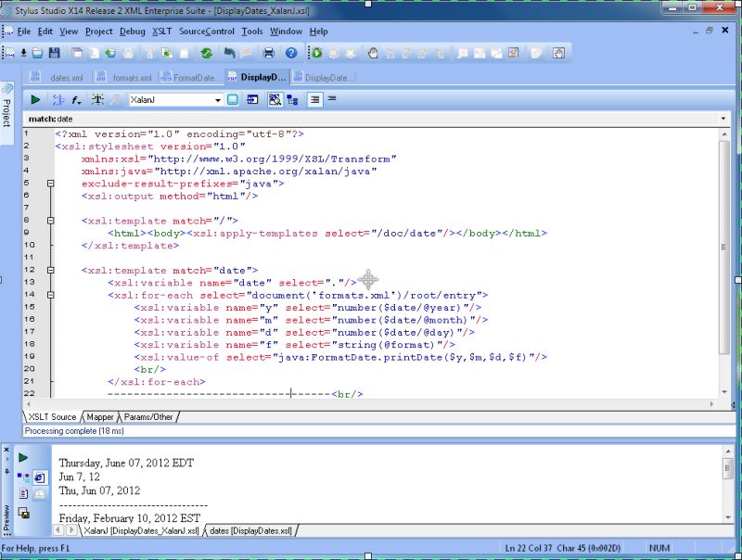Open the SourceControl menu
742x560 pixels.
208,31
